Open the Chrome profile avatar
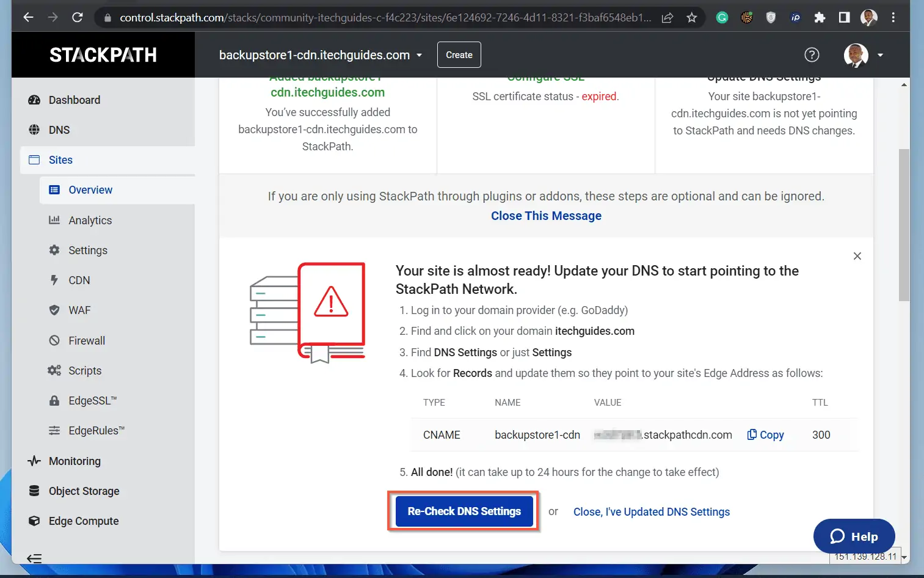Viewport: 924px width, 578px height. point(868,18)
